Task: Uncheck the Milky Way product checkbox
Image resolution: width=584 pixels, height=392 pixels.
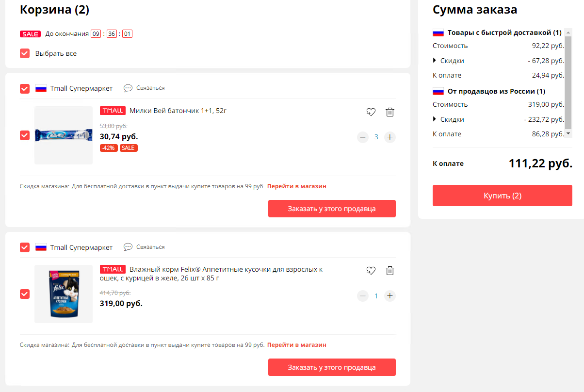Action: (x=25, y=135)
